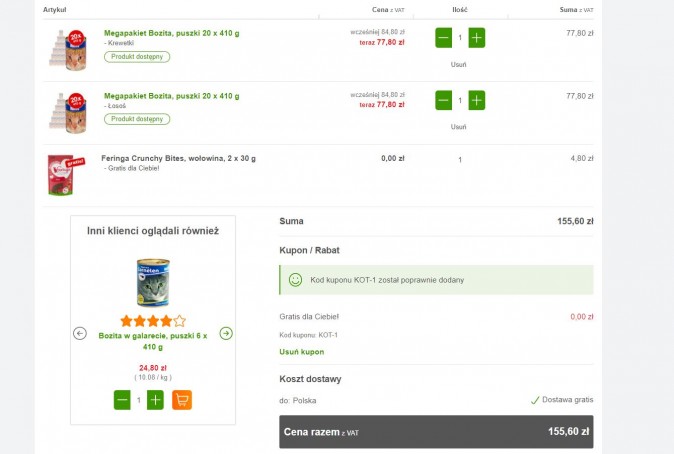Show previous recommended product with left arrow
This screenshot has width=674, height=454.
click(80, 333)
